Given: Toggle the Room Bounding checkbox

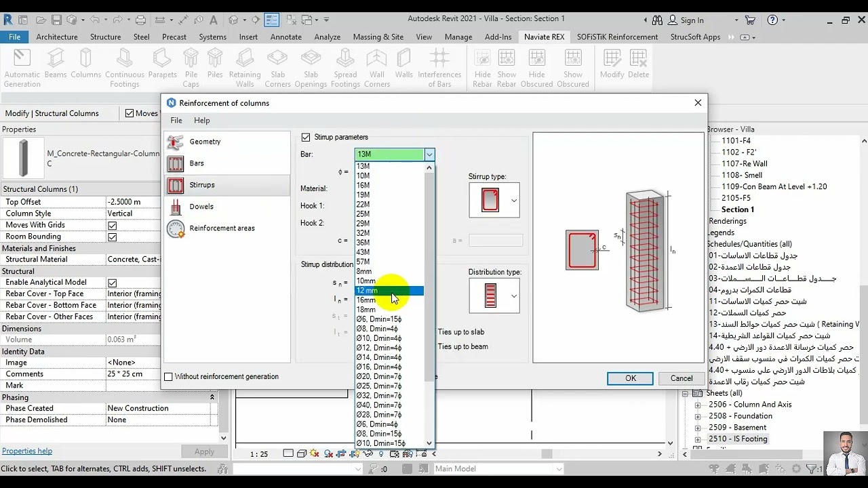Looking at the screenshot, I should point(113,237).
